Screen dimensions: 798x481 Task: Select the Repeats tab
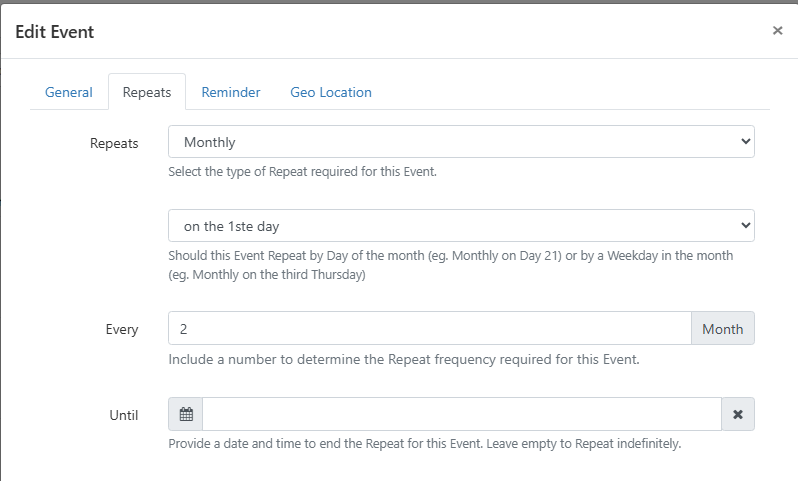pyautogui.click(x=147, y=92)
